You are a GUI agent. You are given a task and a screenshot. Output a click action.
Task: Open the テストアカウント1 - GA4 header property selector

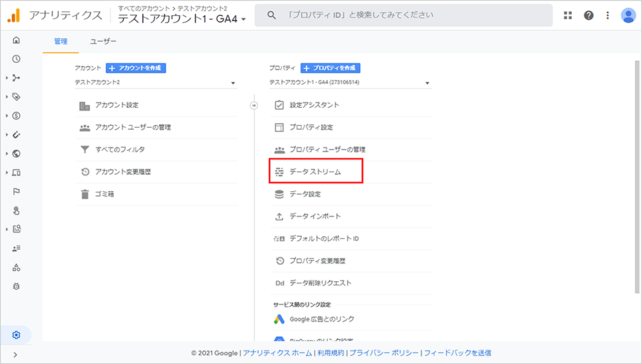[182, 19]
